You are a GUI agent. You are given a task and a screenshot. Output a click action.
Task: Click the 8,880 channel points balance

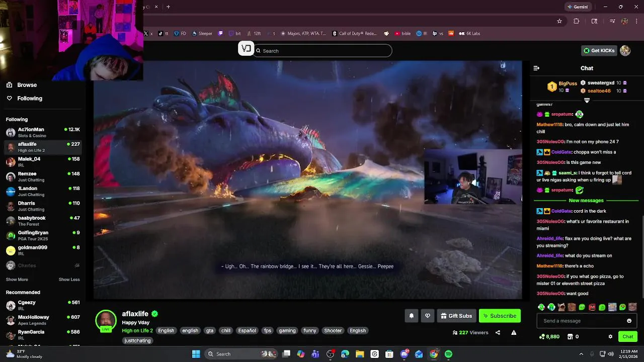tap(549, 337)
